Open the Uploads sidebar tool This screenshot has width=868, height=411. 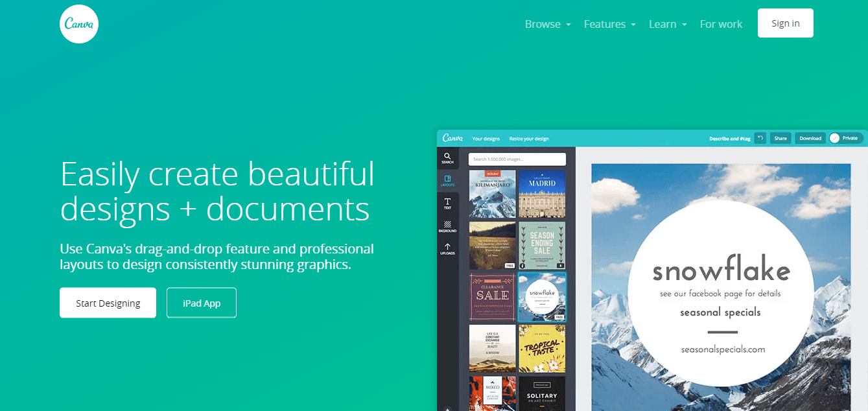click(447, 249)
